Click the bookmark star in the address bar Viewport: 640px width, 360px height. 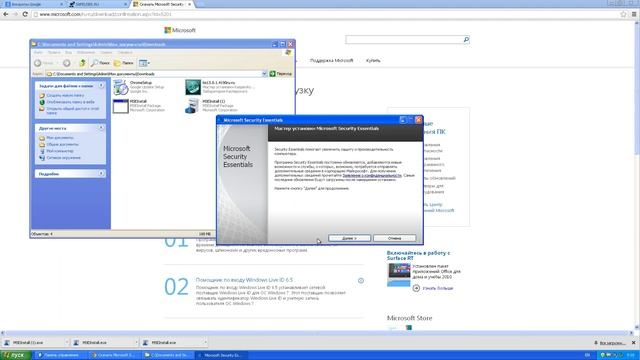(623, 14)
